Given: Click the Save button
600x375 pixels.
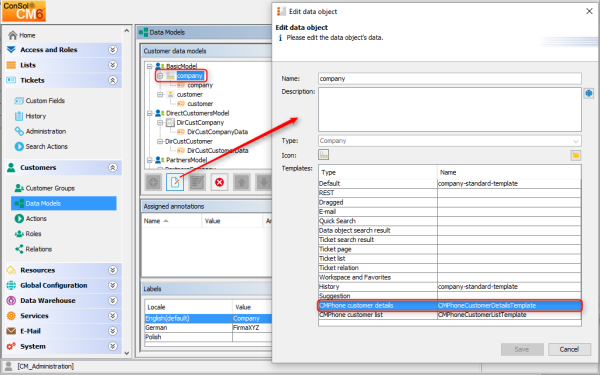Looking at the screenshot, I should coord(522,349).
